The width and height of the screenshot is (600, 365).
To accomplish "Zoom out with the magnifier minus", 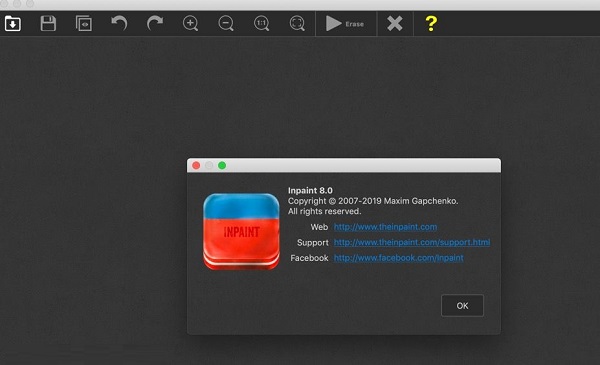I will (226, 23).
